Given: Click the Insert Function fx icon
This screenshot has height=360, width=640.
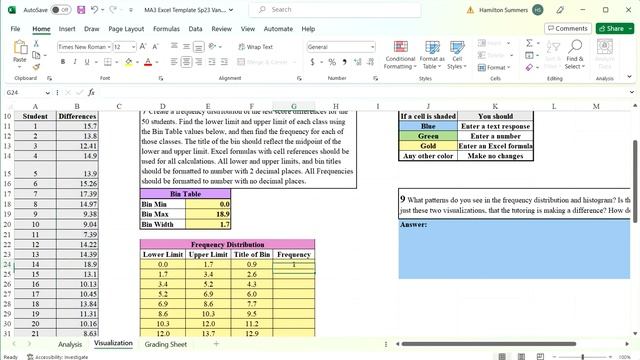Looking at the screenshot, I should (x=91, y=93).
